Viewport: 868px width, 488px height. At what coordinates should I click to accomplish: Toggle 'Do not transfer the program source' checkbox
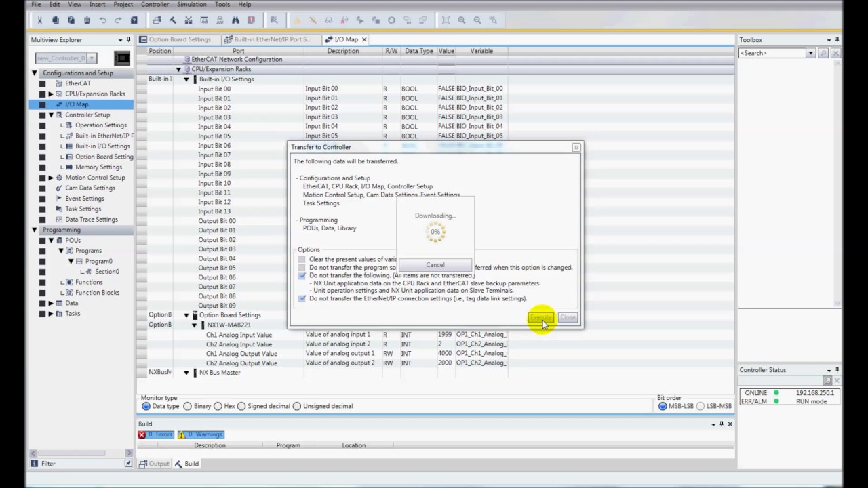click(302, 268)
